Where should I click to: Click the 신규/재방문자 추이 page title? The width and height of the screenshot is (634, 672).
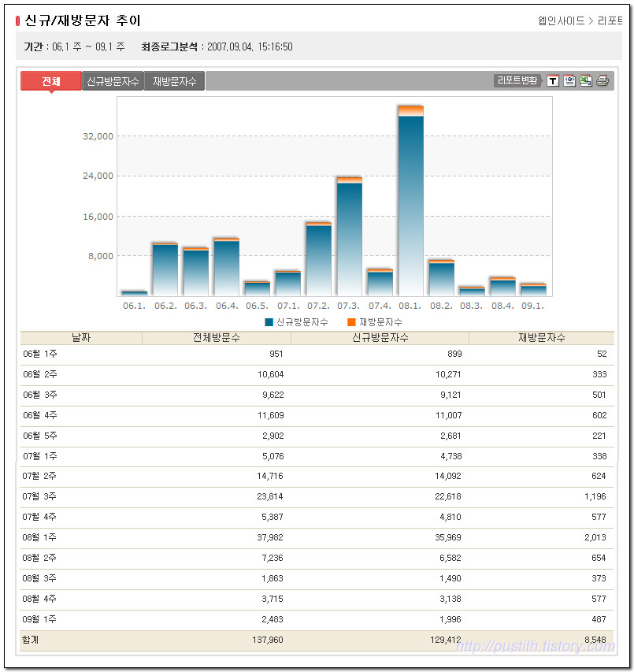tap(83, 20)
